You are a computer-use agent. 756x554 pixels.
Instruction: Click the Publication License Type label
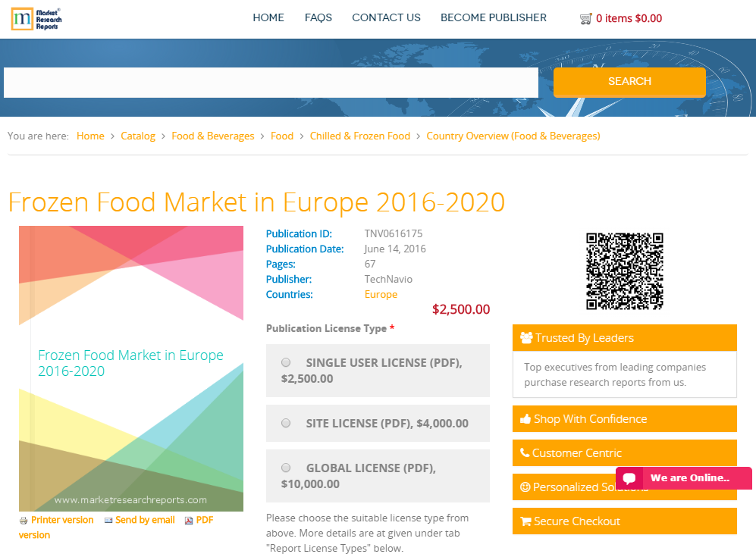326,329
